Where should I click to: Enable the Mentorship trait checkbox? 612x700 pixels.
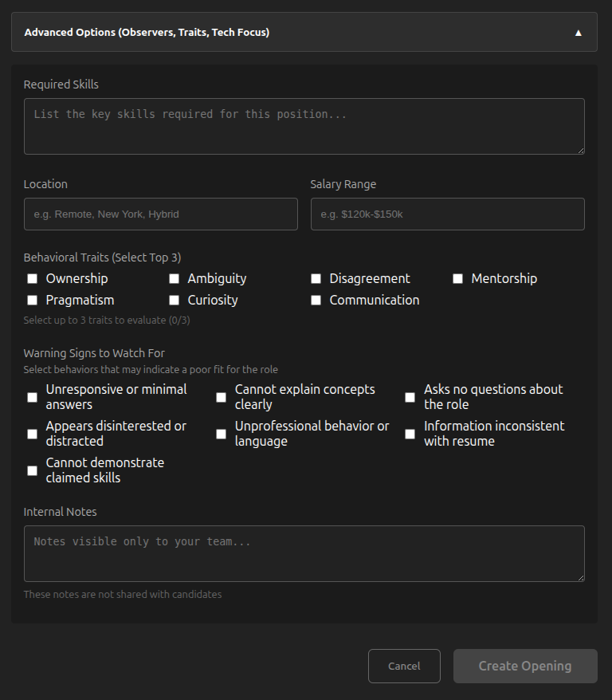457,279
